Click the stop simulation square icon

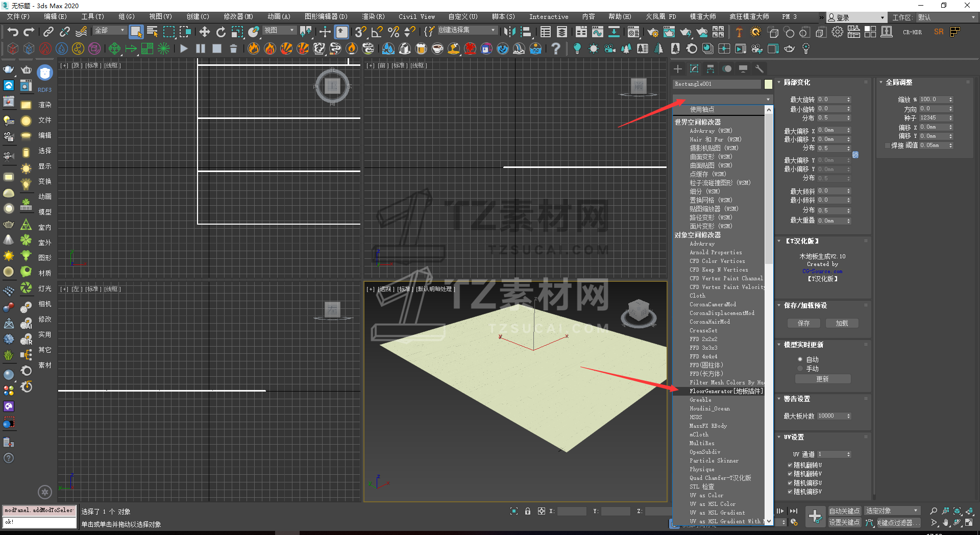point(217,48)
